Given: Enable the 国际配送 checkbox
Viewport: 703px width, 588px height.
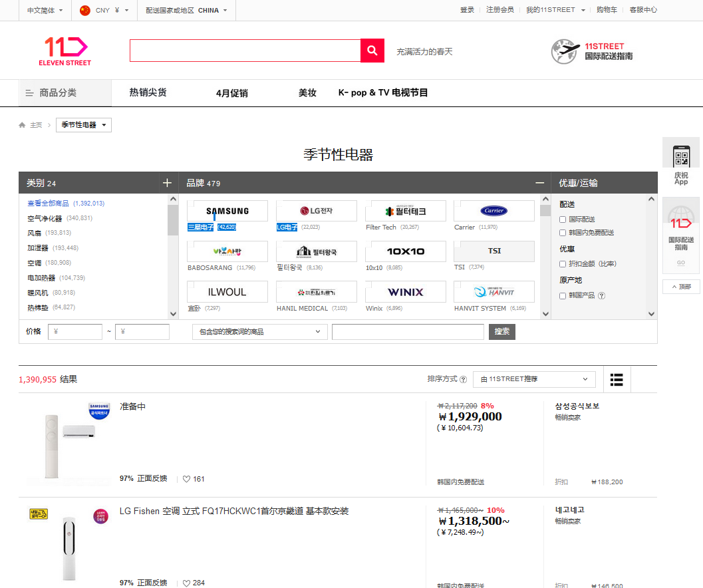Looking at the screenshot, I should (563, 220).
